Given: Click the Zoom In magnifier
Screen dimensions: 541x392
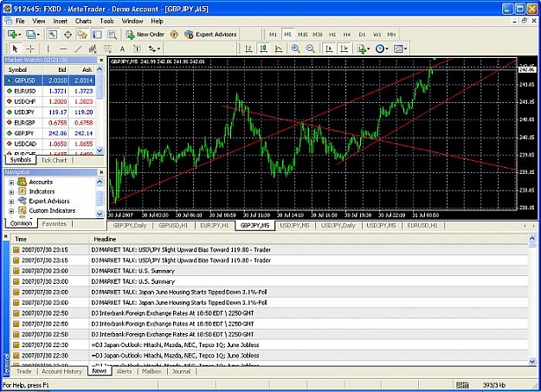Looking at the screenshot, I should point(296,48).
